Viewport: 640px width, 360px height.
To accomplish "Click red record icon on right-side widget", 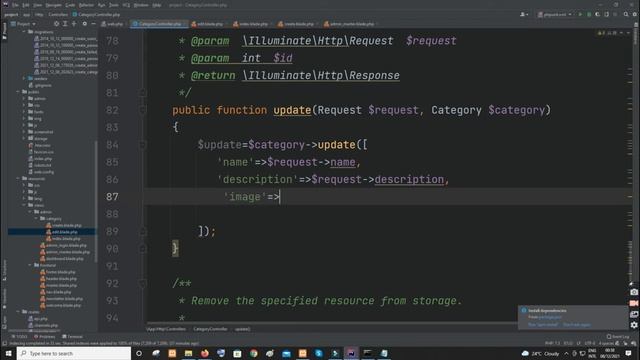I will (633, 303).
